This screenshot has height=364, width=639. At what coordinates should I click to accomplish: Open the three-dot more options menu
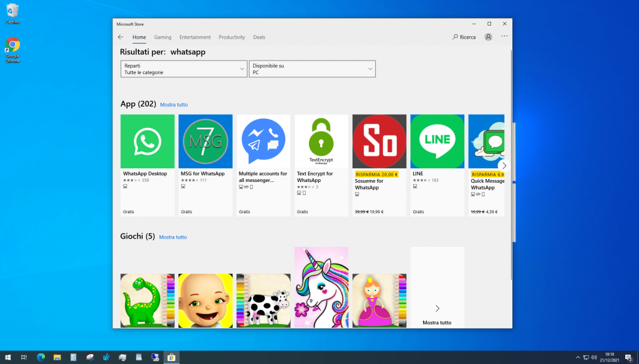point(504,37)
